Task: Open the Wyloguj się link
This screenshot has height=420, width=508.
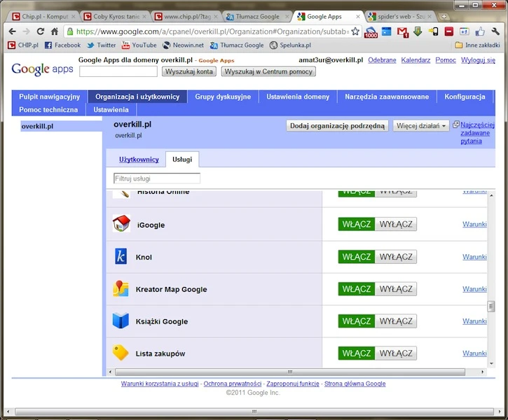Action: (x=478, y=60)
